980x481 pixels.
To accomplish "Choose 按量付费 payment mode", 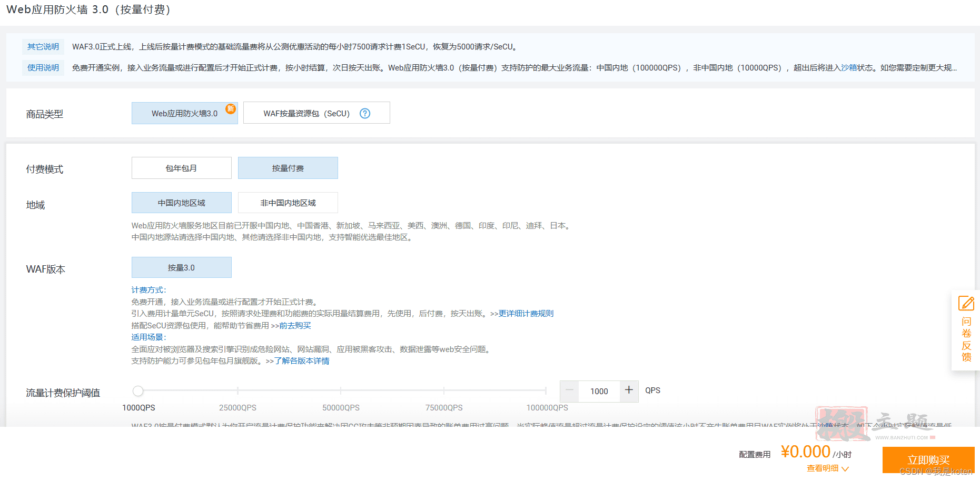I will click(288, 168).
